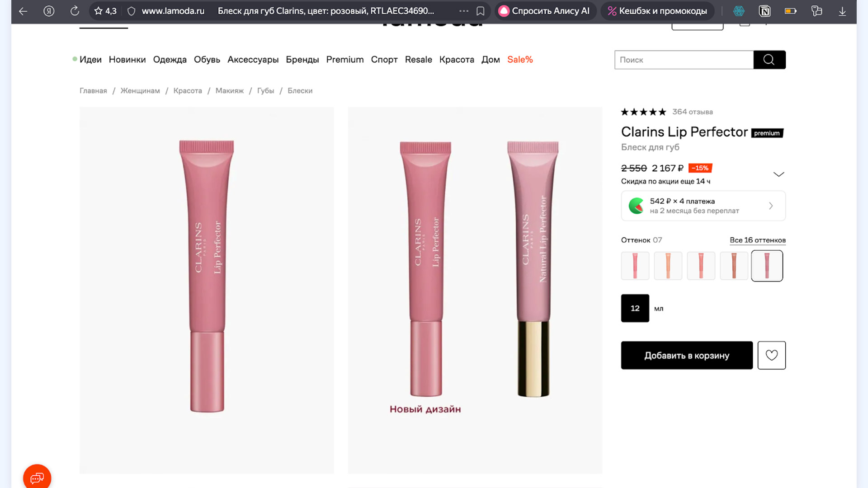
Task: Expand price details chevron
Action: pos(778,174)
